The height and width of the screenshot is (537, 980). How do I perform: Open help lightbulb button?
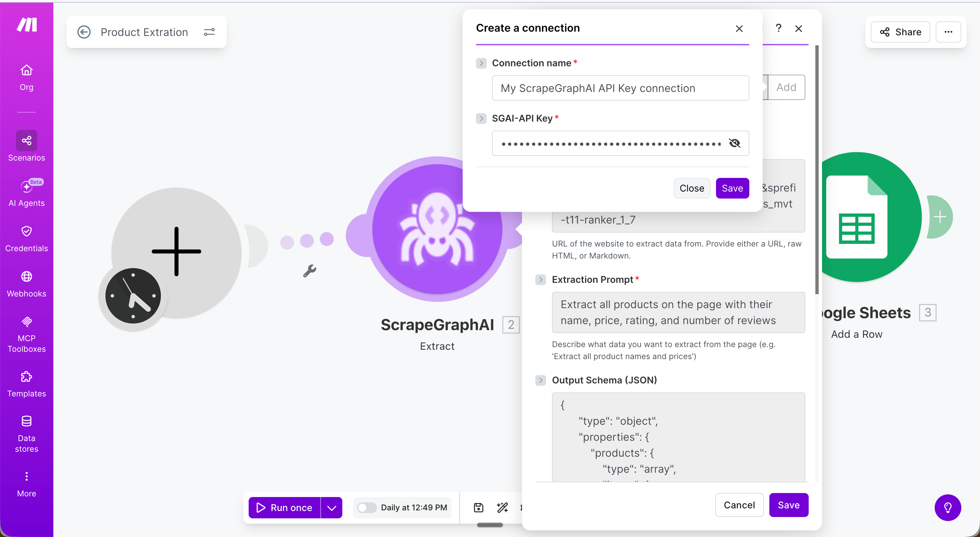pos(948,507)
